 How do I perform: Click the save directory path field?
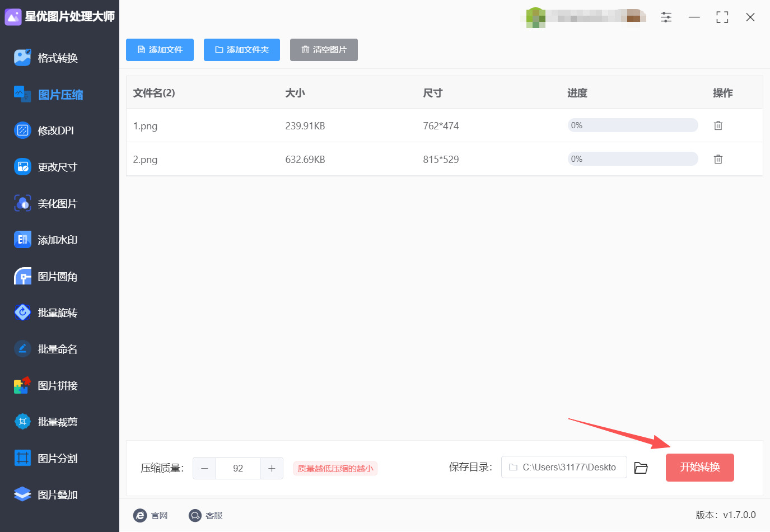[564, 467]
